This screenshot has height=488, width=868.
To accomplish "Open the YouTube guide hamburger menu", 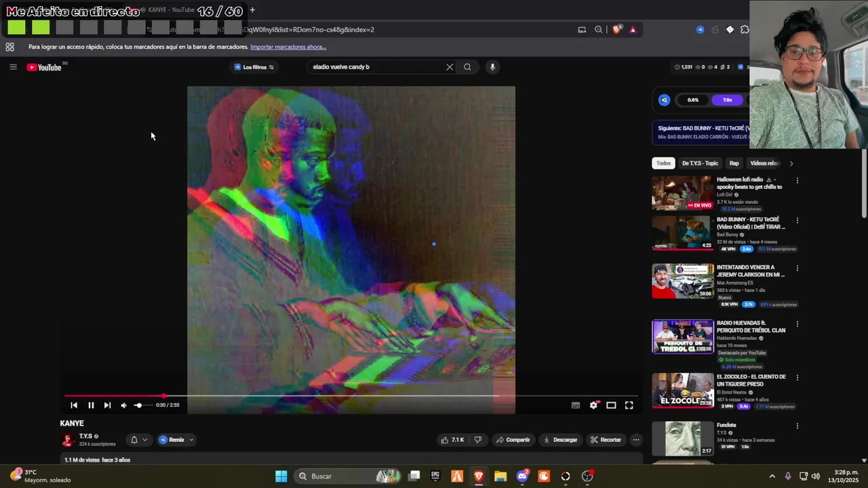I will [x=13, y=67].
